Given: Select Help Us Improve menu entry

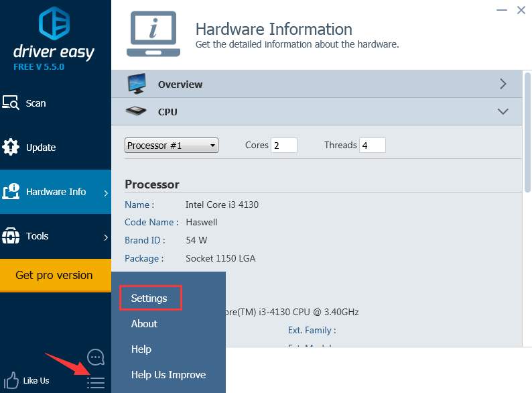Looking at the screenshot, I should (169, 375).
